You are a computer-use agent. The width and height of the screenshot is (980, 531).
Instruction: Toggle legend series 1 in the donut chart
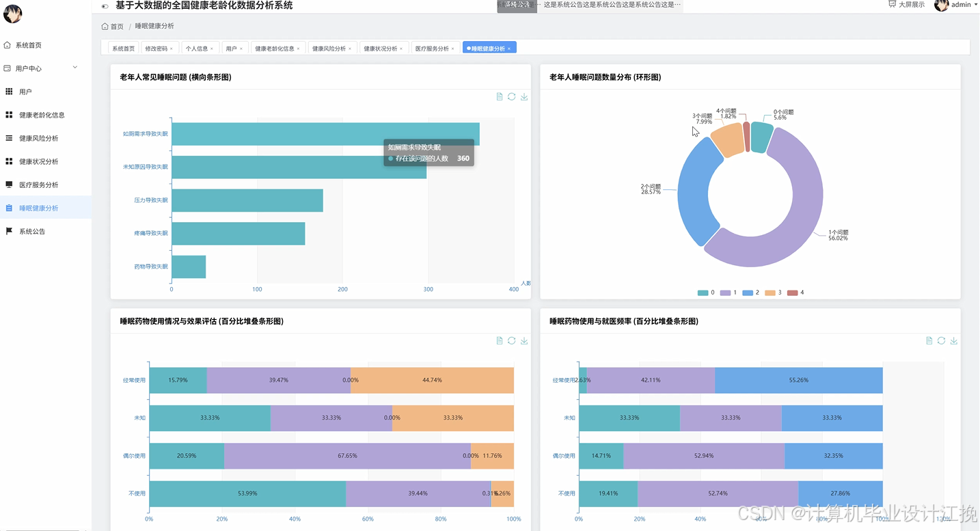point(728,292)
